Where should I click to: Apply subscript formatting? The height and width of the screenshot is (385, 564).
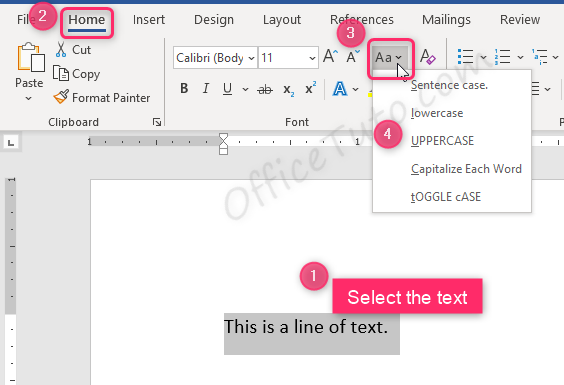[288, 89]
